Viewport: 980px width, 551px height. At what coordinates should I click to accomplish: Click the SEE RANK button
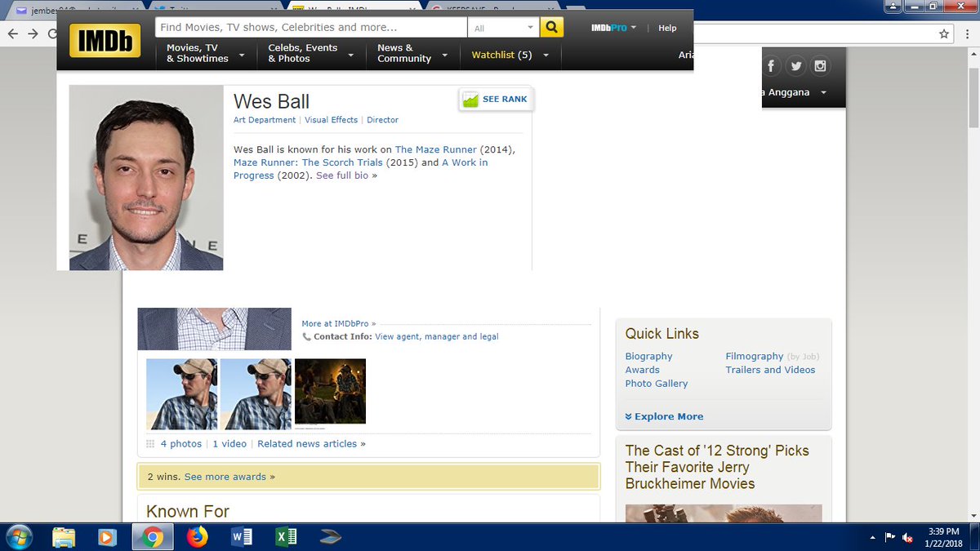tap(497, 100)
